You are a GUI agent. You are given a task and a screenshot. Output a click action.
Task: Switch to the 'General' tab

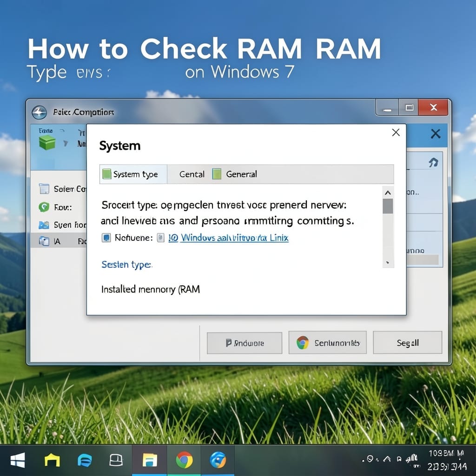(x=235, y=174)
